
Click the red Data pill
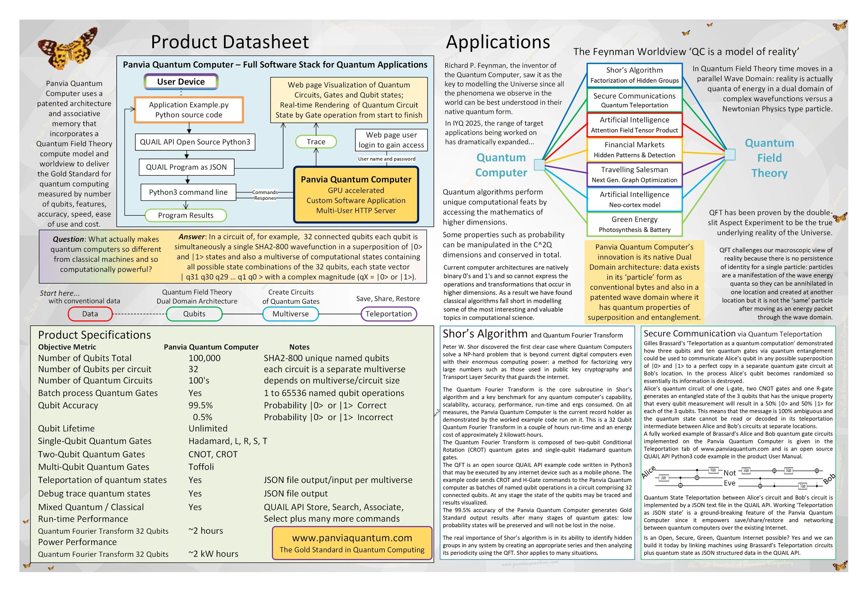90,314
